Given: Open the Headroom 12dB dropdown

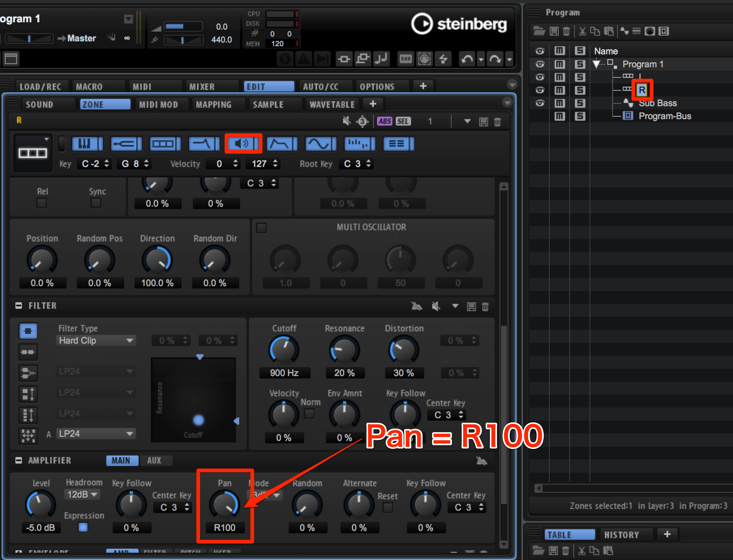Looking at the screenshot, I should pyautogui.click(x=82, y=494).
